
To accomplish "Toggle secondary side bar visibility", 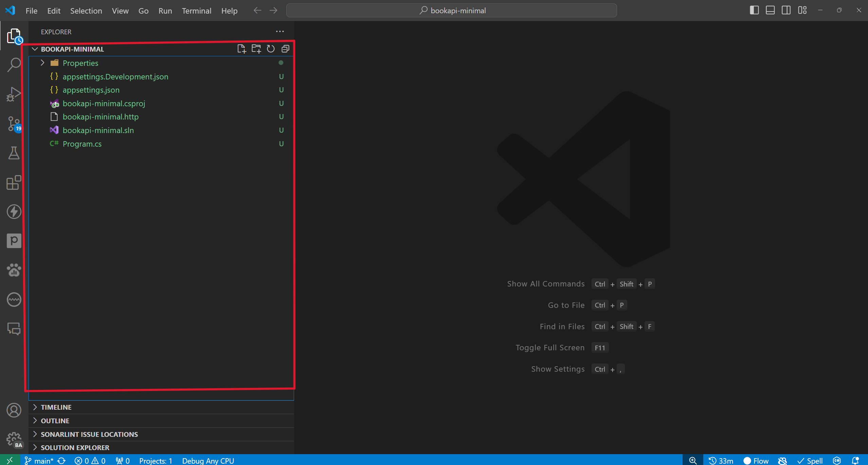I will click(x=786, y=11).
